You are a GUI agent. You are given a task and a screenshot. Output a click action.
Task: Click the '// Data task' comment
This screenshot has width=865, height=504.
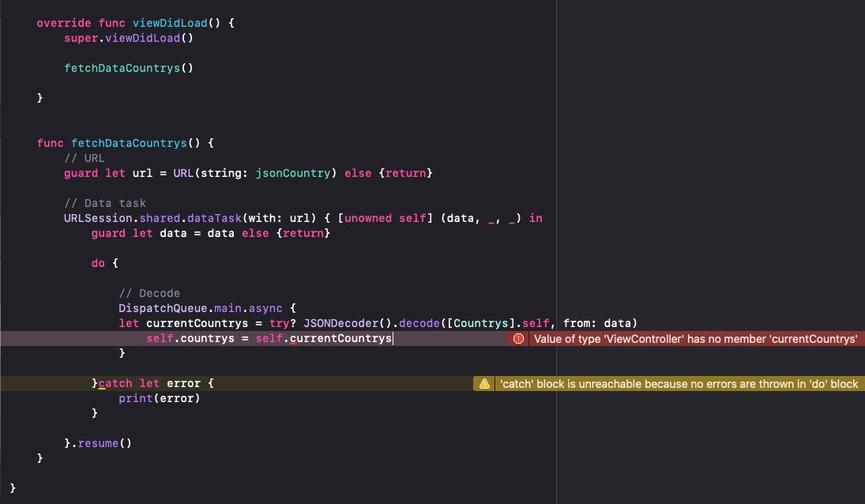click(105, 203)
